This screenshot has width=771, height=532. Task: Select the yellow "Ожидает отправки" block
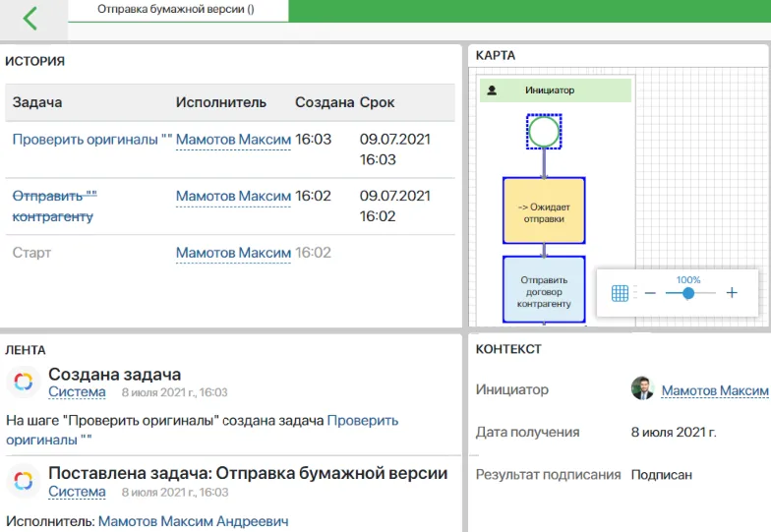544,210
